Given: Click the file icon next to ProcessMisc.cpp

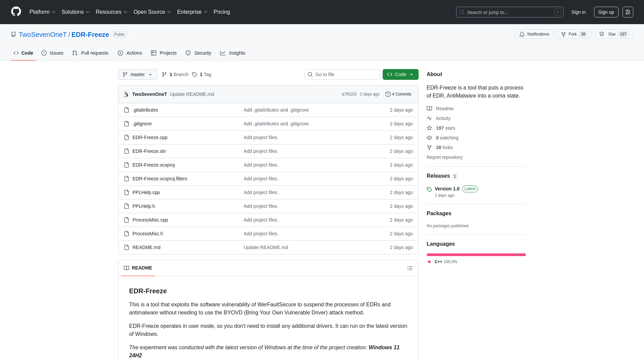Looking at the screenshot, I should pos(126,220).
